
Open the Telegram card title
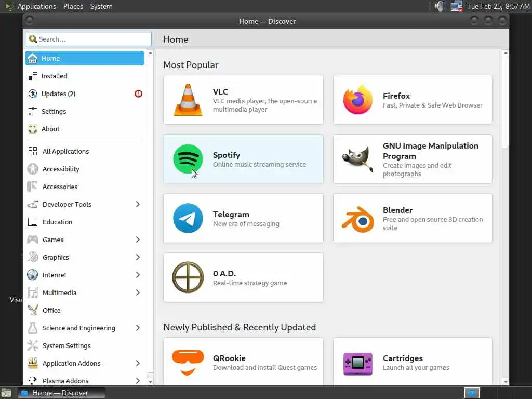[x=231, y=214]
